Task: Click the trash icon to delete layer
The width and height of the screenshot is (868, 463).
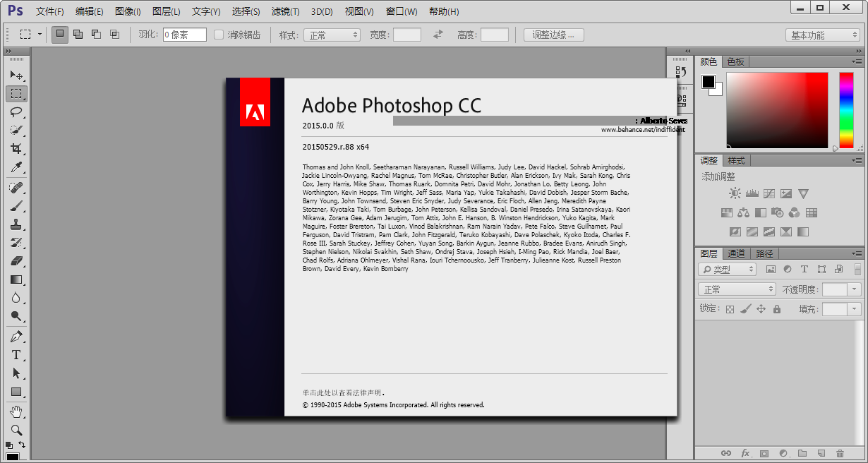Action: (840, 453)
